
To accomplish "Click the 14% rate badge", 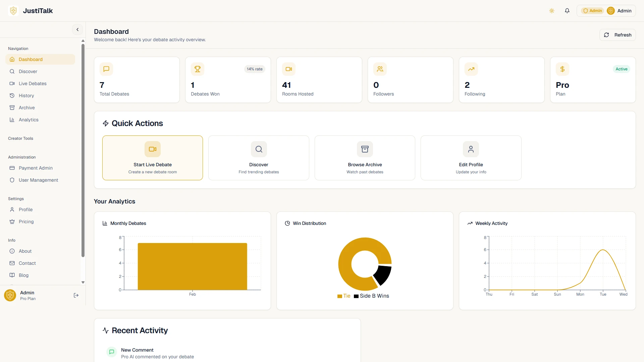I will (255, 69).
